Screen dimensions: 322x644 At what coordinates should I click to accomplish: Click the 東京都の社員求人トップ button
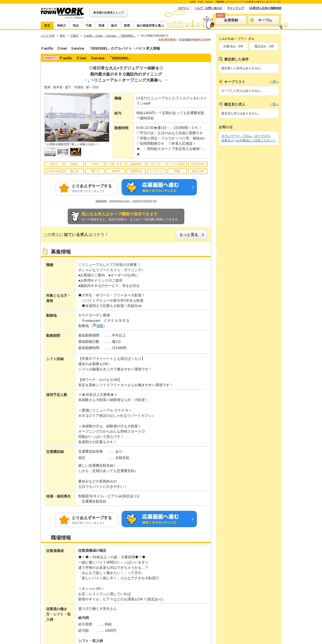(x=108, y=13)
